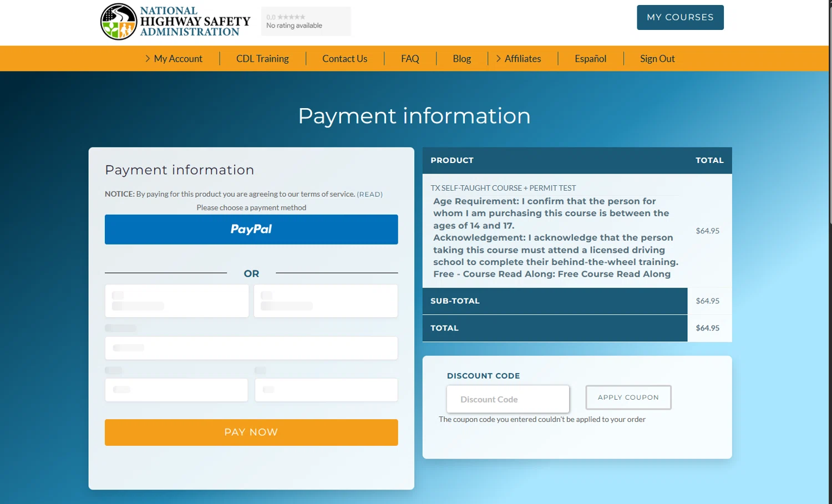The width and height of the screenshot is (832, 504).
Task: Click the first card field in top row
Action: (x=177, y=301)
